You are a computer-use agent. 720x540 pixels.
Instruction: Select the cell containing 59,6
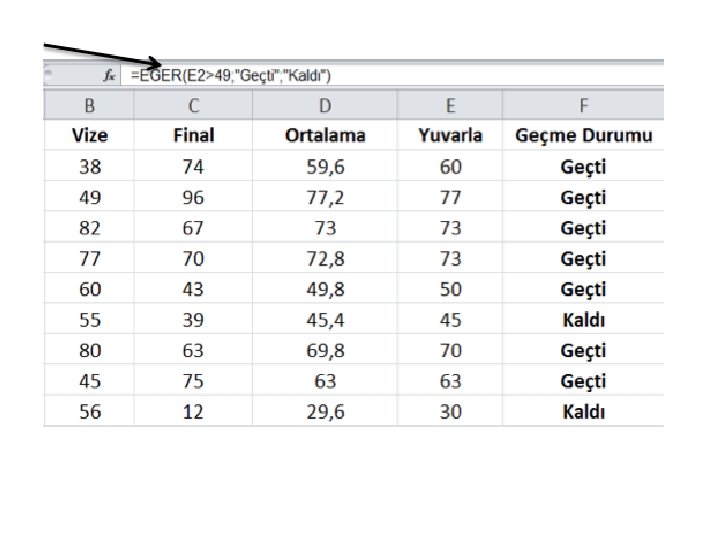pyautogui.click(x=324, y=167)
